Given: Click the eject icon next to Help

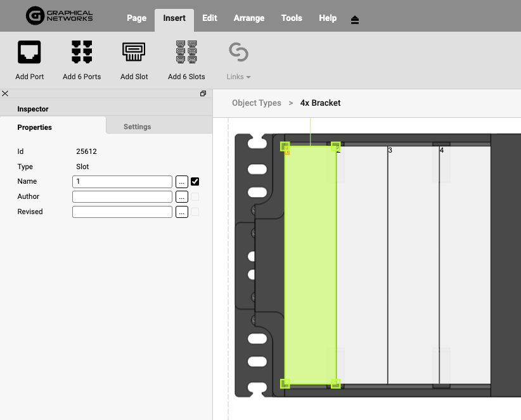Looking at the screenshot, I should click(355, 20).
